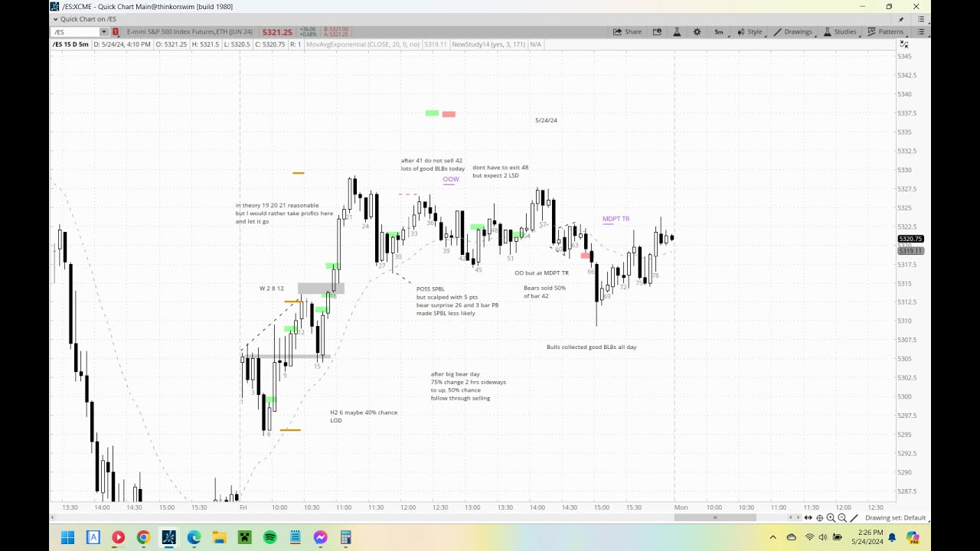Open the Drawings menu
The image size is (980, 551).
point(792,32)
